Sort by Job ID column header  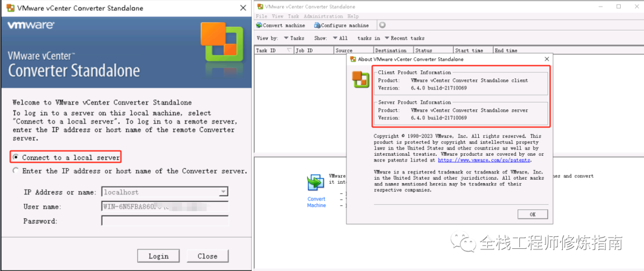(x=314, y=51)
